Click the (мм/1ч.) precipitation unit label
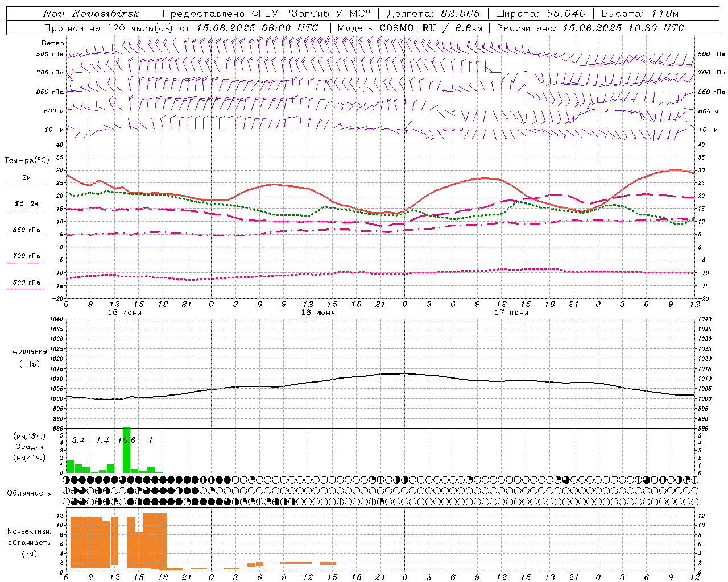 click(x=29, y=458)
